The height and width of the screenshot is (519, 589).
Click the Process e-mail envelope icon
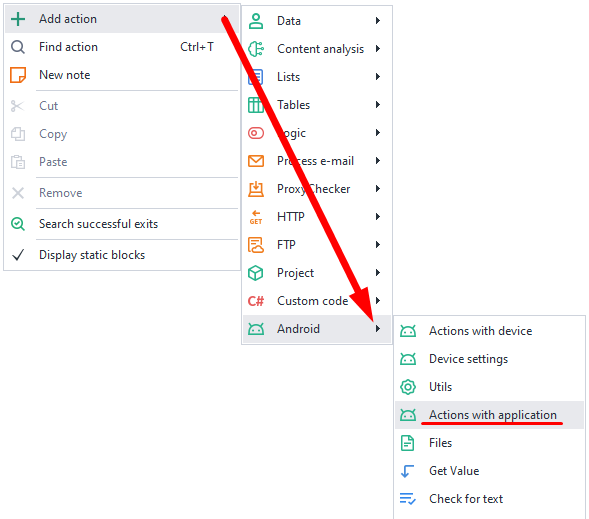256,161
